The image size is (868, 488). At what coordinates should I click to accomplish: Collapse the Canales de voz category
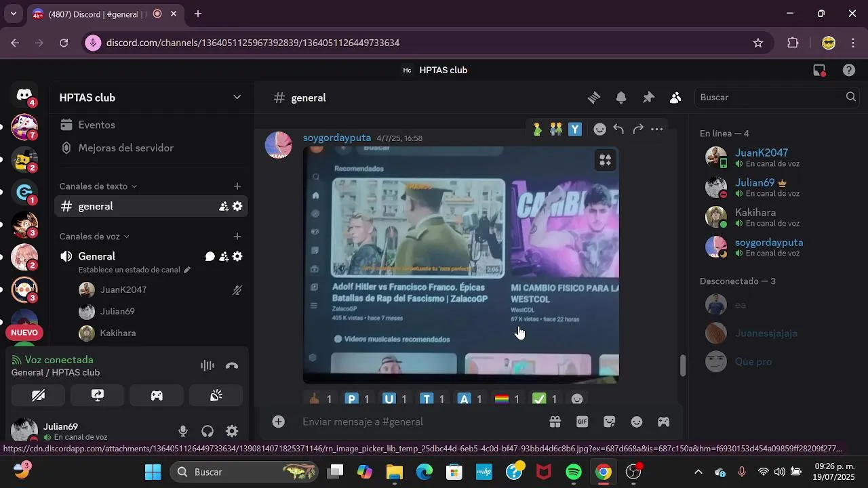(94, 237)
